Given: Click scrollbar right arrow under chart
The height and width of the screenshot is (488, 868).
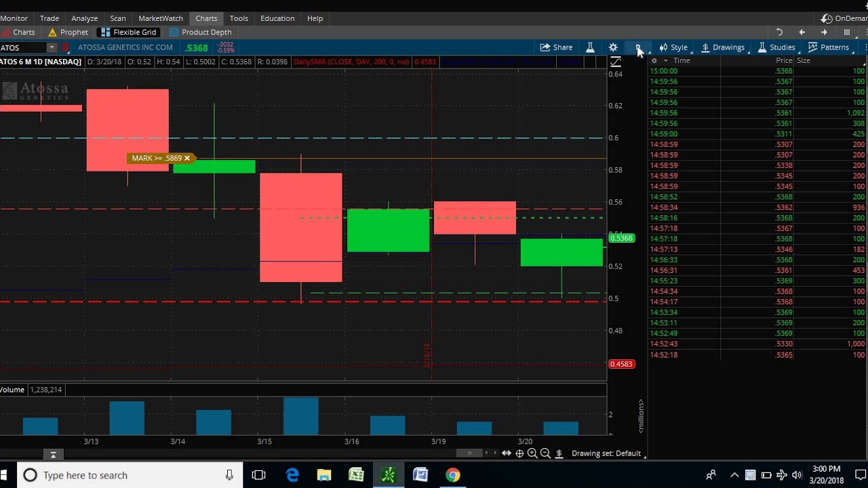Looking at the screenshot, I should [x=494, y=453].
